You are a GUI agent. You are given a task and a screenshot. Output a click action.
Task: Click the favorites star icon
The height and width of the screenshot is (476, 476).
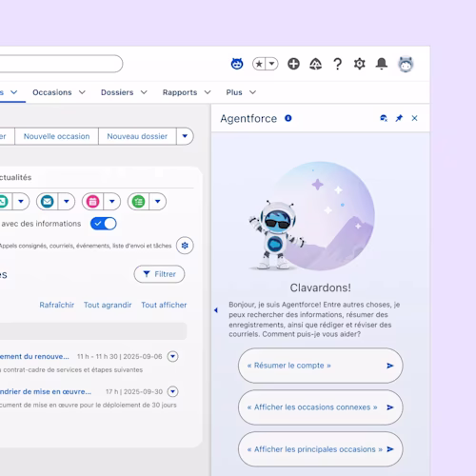click(259, 64)
